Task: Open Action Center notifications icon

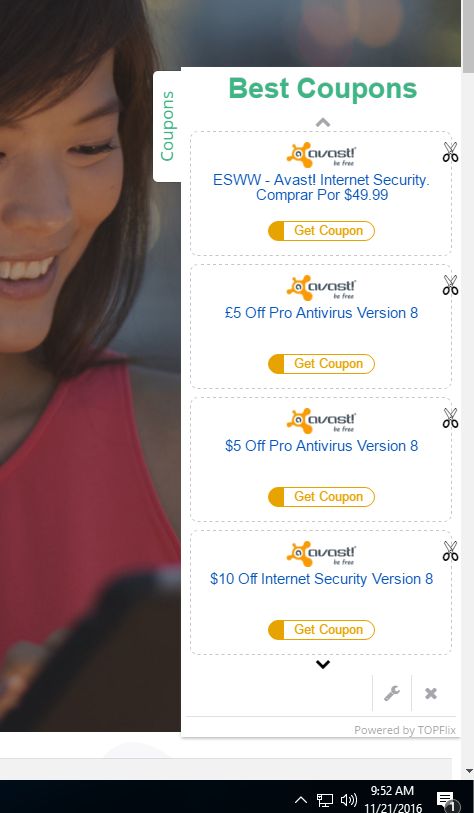Action: 446,800
